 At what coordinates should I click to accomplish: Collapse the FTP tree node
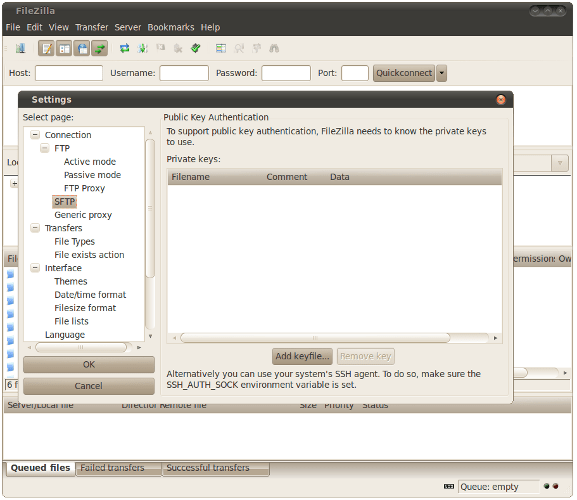coord(45,148)
